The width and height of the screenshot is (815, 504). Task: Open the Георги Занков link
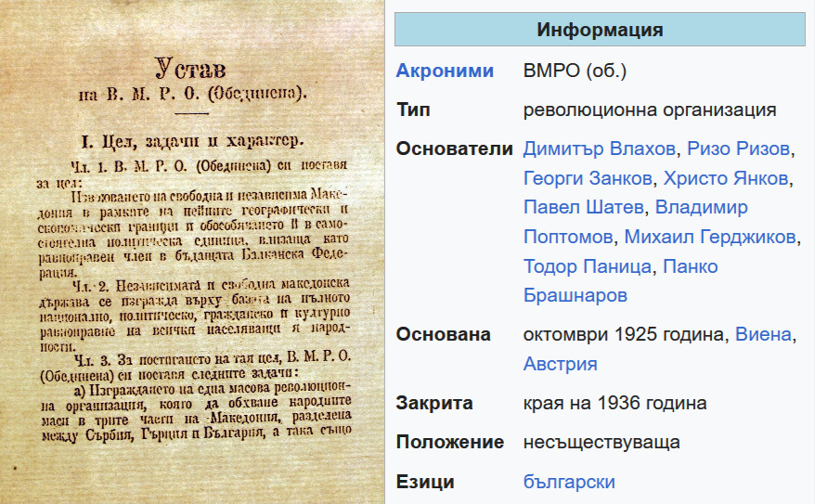(x=588, y=178)
